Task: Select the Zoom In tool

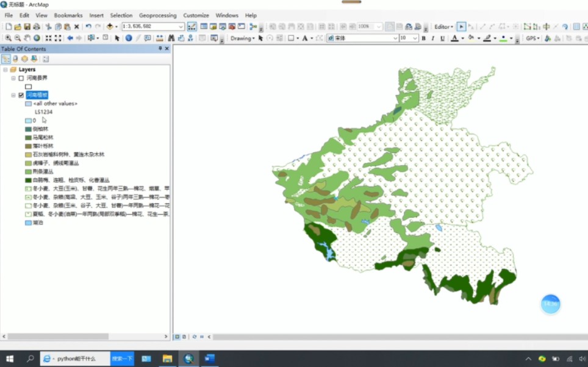Action: pos(8,38)
